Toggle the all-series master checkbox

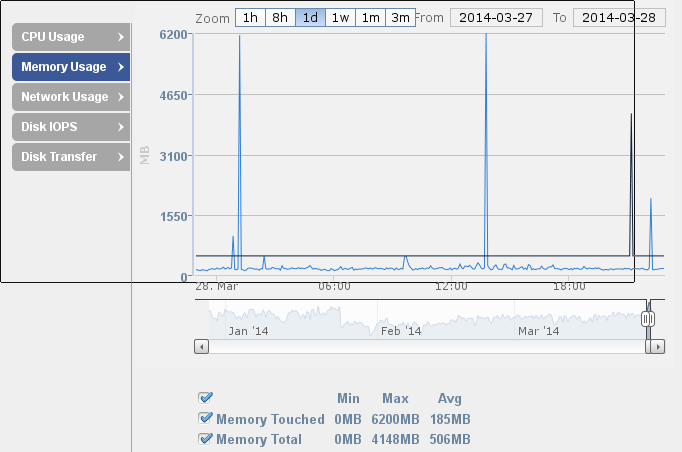coord(205,398)
